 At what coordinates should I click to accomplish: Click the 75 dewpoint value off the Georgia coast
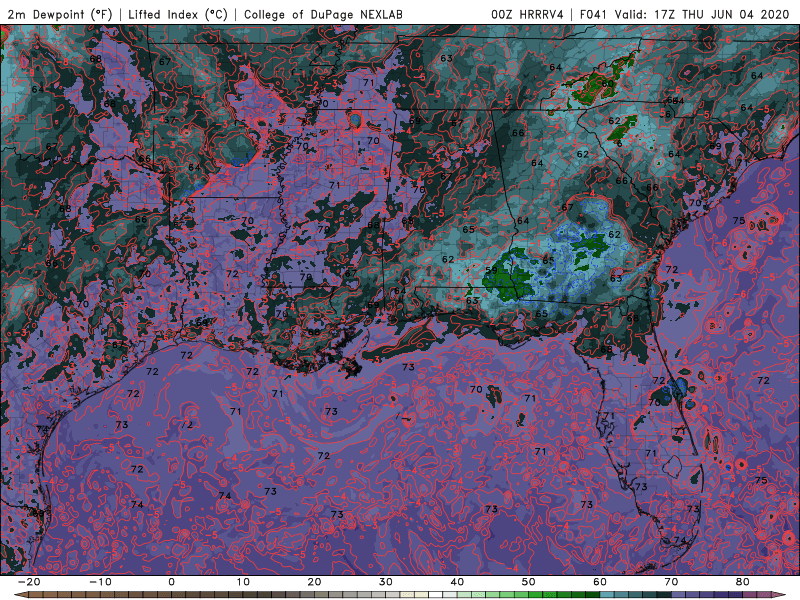[x=739, y=220]
